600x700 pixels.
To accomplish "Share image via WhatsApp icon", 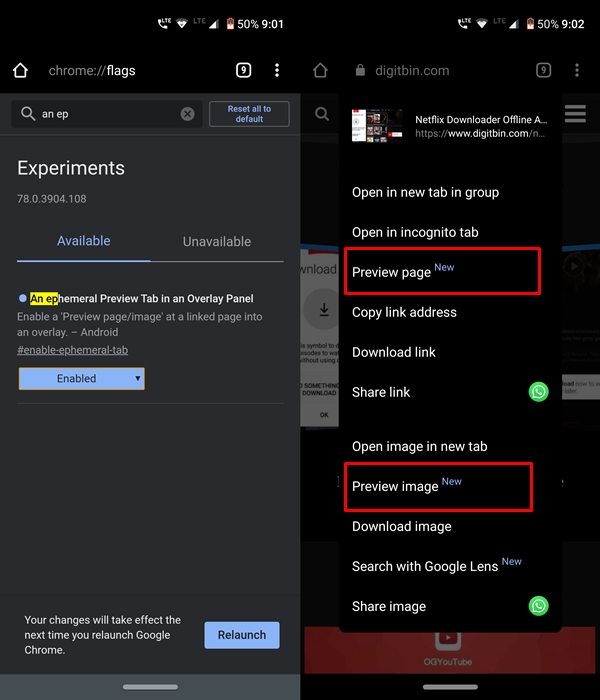I will pos(539,606).
